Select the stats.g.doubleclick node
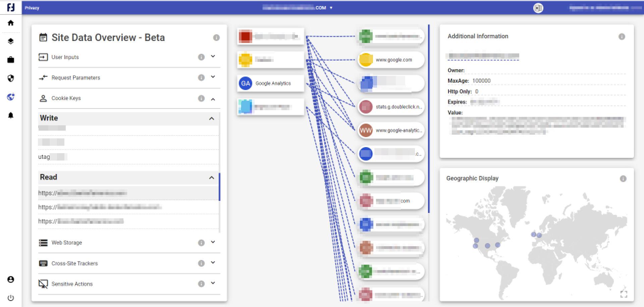The width and height of the screenshot is (644, 307). pyautogui.click(x=391, y=107)
